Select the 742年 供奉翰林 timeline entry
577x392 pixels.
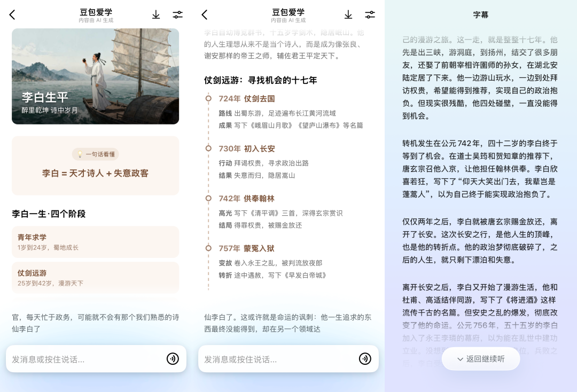point(246,198)
